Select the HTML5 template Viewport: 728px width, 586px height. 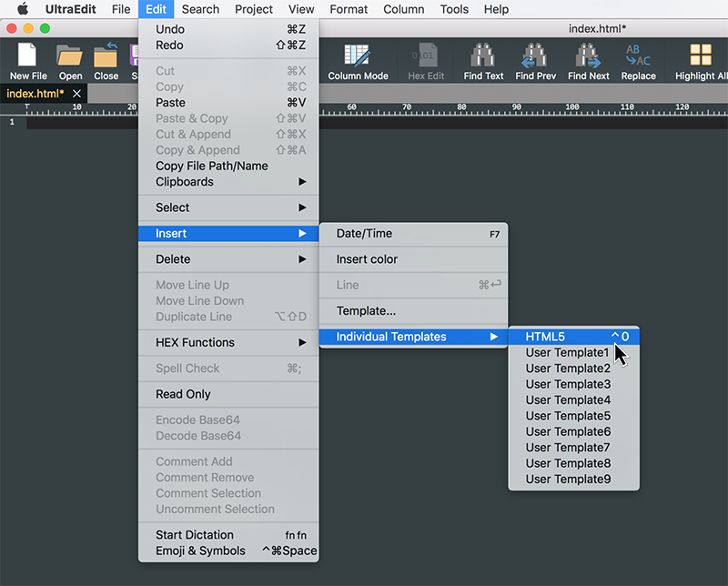574,337
